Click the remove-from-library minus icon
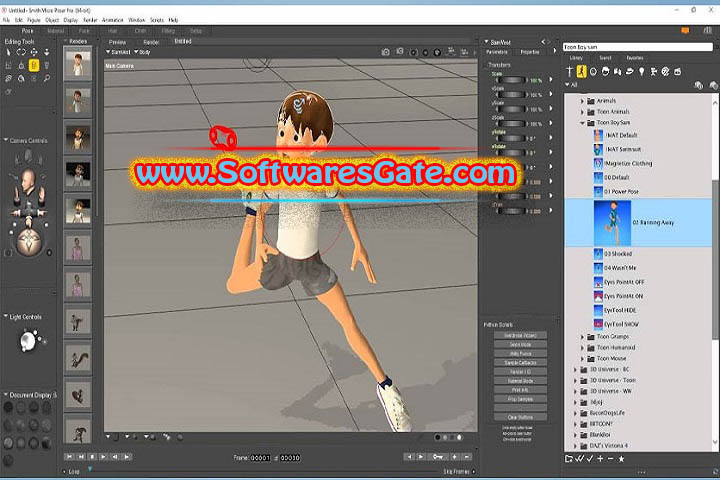Viewport: 720px width, 480px height. coord(610,458)
